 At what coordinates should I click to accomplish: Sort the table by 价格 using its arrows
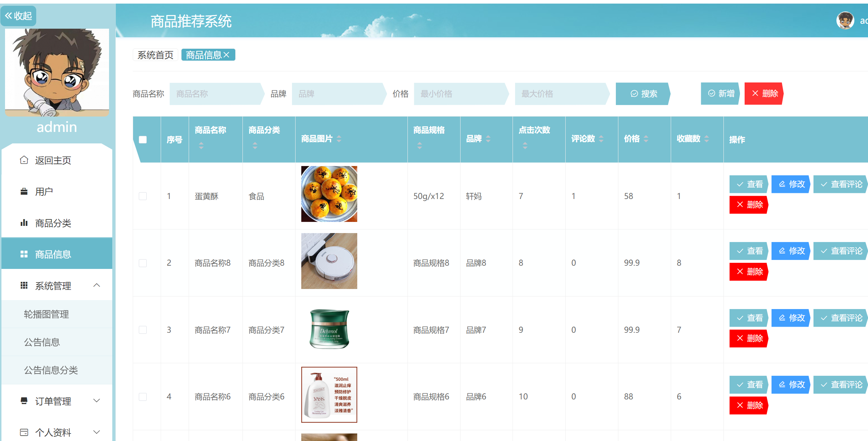[646, 139]
